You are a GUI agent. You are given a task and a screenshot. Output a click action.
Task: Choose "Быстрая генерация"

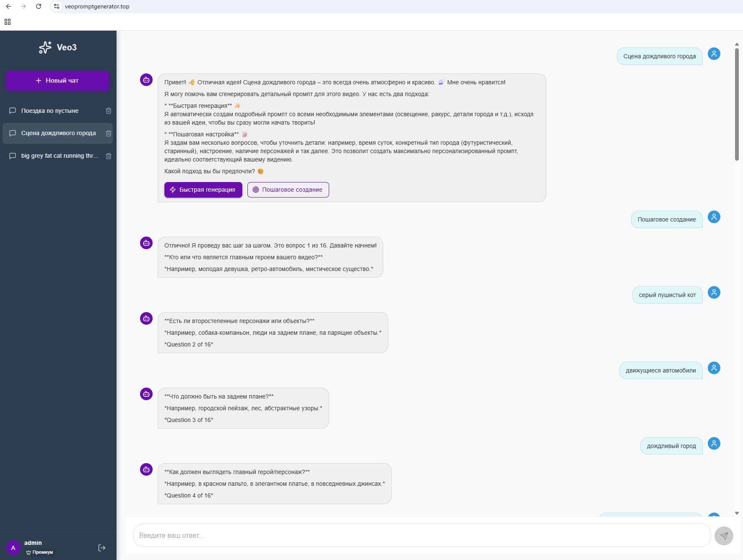[203, 190]
